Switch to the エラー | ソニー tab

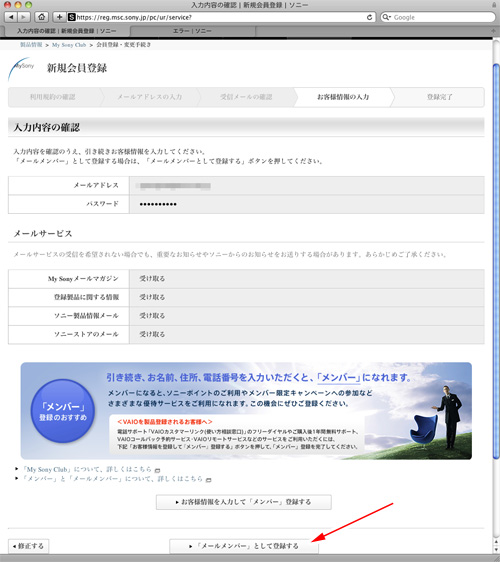coord(192,31)
